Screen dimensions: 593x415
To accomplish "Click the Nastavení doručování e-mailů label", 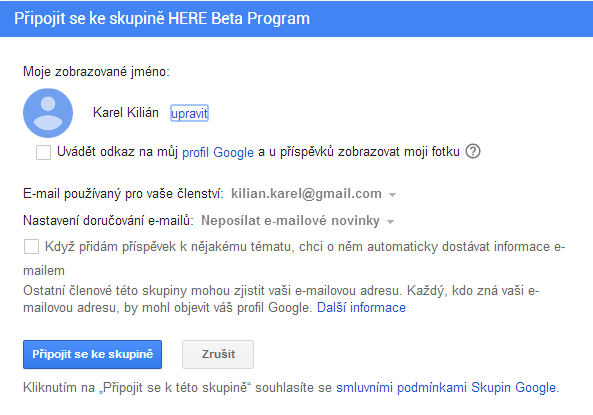I will pyautogui.click(x=109, y=221).
